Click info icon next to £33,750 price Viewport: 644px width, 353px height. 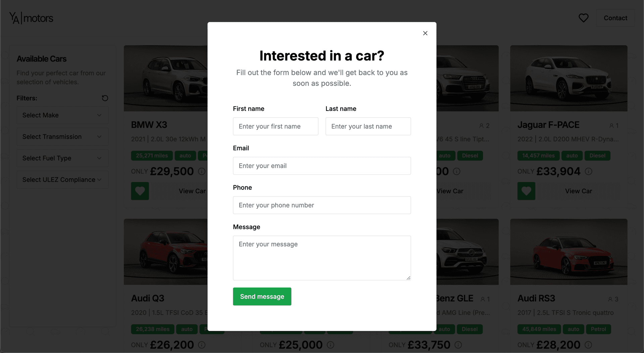coord(458,345)
